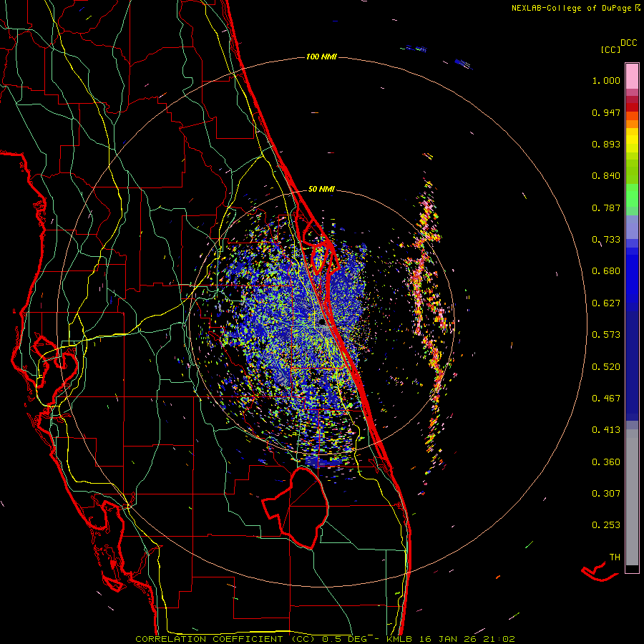Click the 0.733 scale value
Viewport: 644px width, 644px height.
point(606,240)
